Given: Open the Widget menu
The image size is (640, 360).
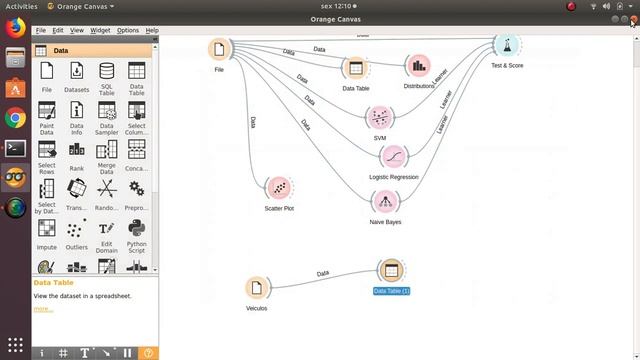Looking at the screenshot, I should [x=100, y=30].
